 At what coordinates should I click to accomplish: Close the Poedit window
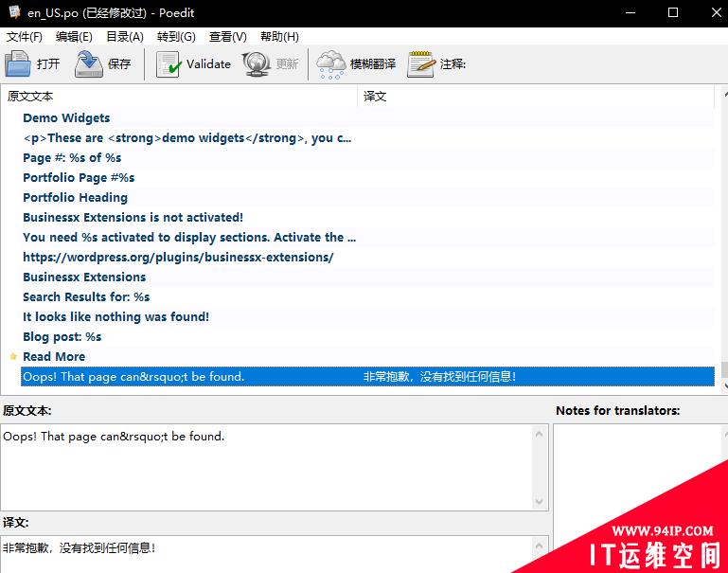(717, 12)
